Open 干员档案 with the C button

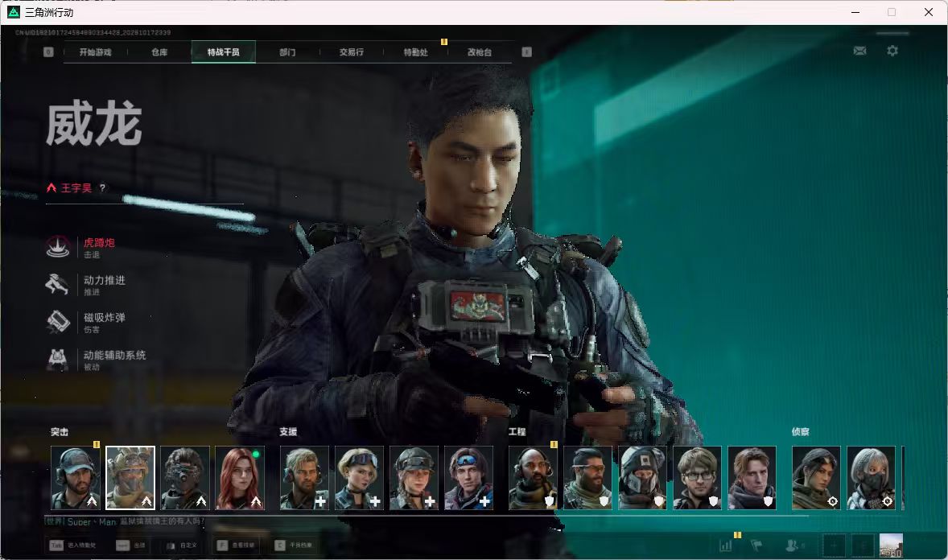pos(294,546)
